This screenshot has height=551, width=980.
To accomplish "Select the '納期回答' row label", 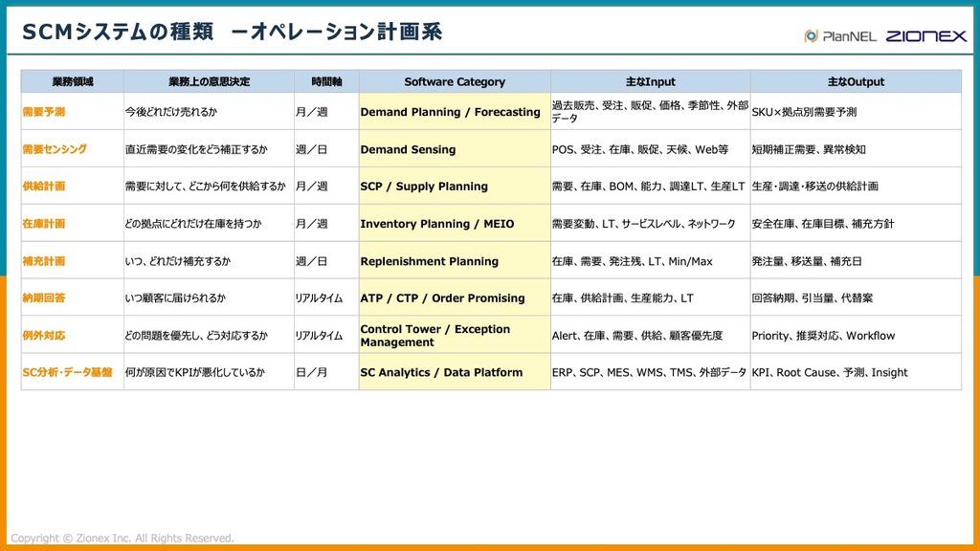I will (x=44, y=298).
